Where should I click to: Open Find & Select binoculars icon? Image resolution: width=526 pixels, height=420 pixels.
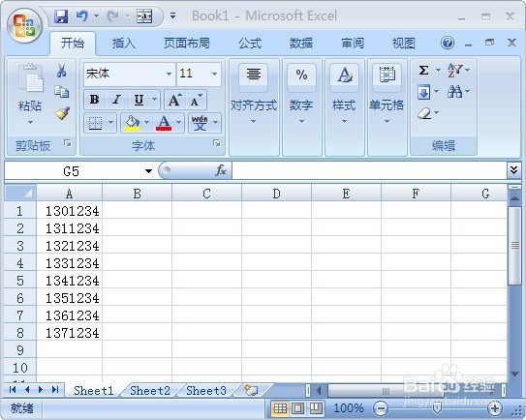tap(454, 92)
